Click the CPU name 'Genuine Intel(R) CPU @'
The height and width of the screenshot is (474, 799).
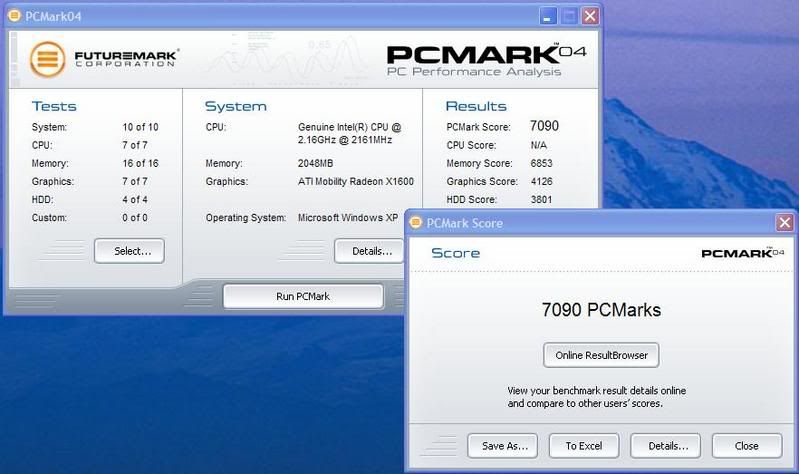pyautogui.click(x=350, y=127)
